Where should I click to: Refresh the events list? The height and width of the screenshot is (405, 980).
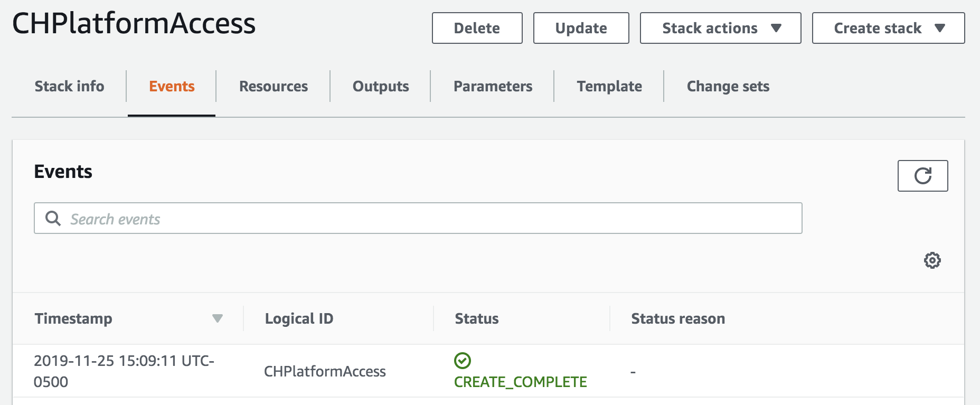point(922,176)
